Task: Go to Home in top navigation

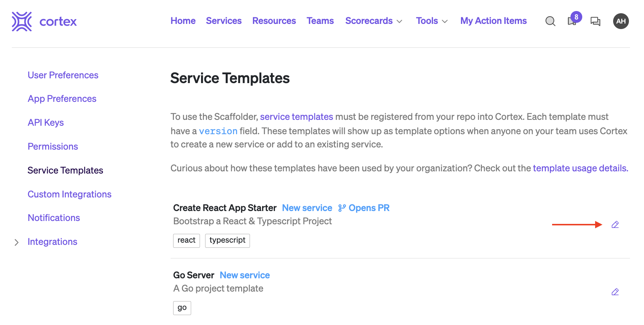Action: (x=183, y=21)
